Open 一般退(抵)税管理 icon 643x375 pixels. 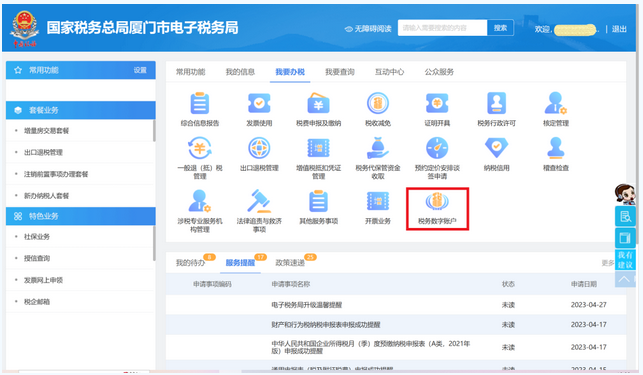(200, 148)
